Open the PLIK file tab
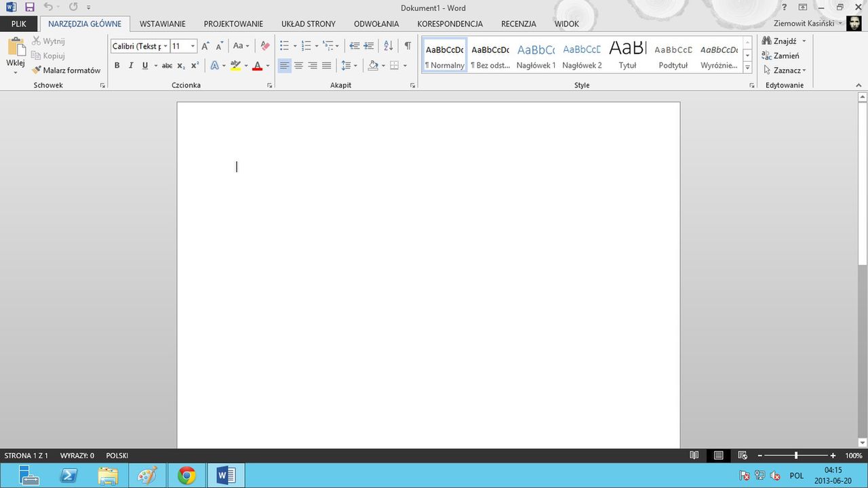The image size is (868, 488). tap(19, 24)
